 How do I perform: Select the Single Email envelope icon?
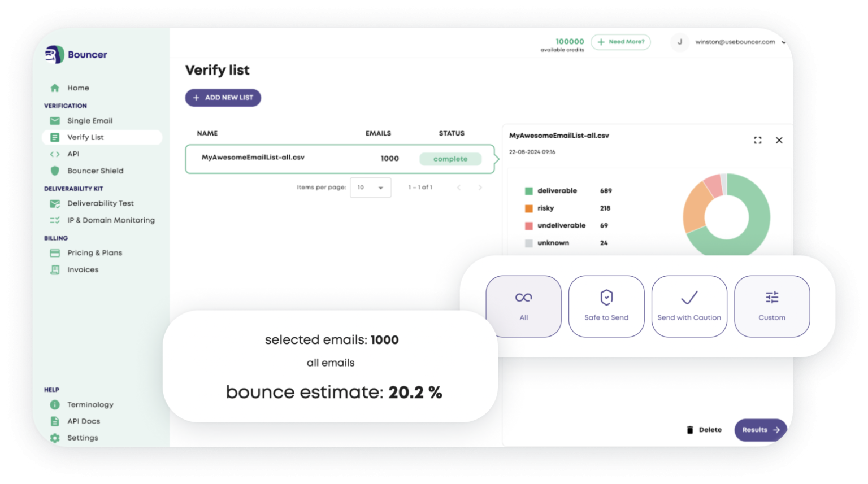coord(55,120)
